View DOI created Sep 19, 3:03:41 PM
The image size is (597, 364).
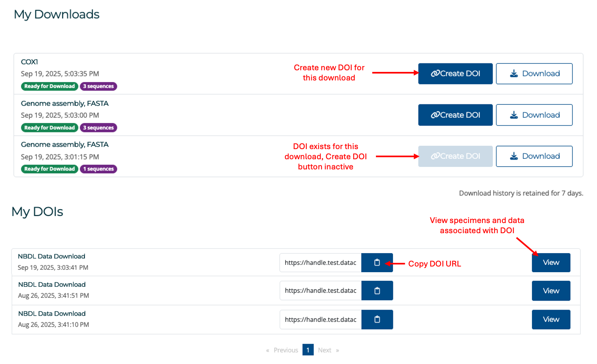coord(551,262)
